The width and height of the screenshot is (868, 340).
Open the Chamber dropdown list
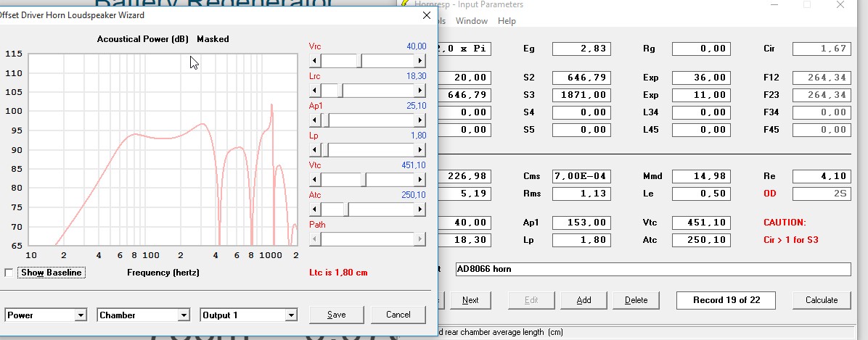[x=184, y=315]
